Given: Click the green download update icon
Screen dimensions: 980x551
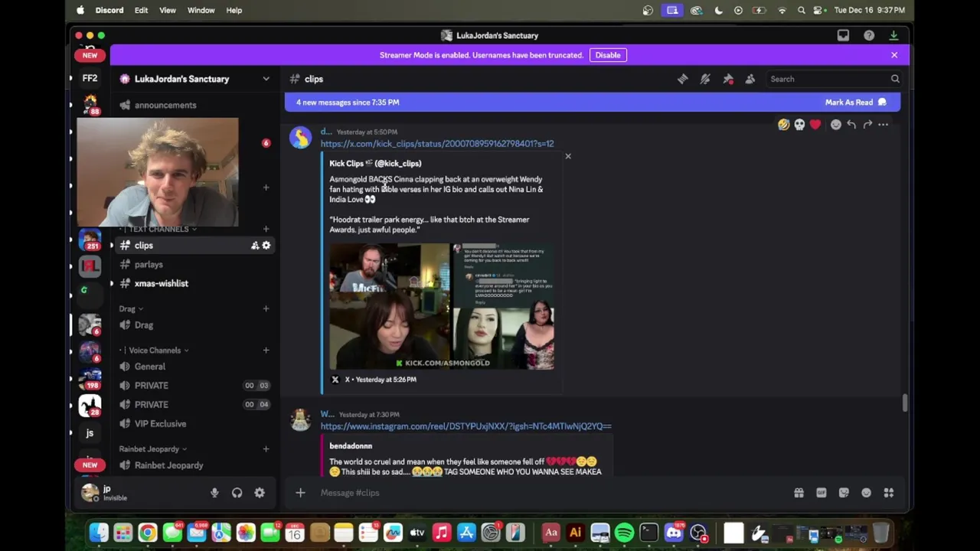Looking at the screenshot, I should [x=893, y=35].
